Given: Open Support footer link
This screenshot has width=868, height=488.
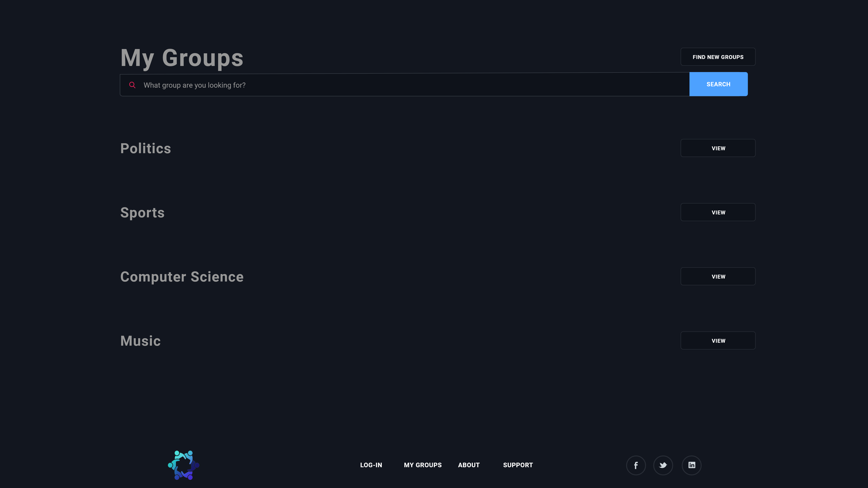Looking at the screenshot, I should [518, 465].
